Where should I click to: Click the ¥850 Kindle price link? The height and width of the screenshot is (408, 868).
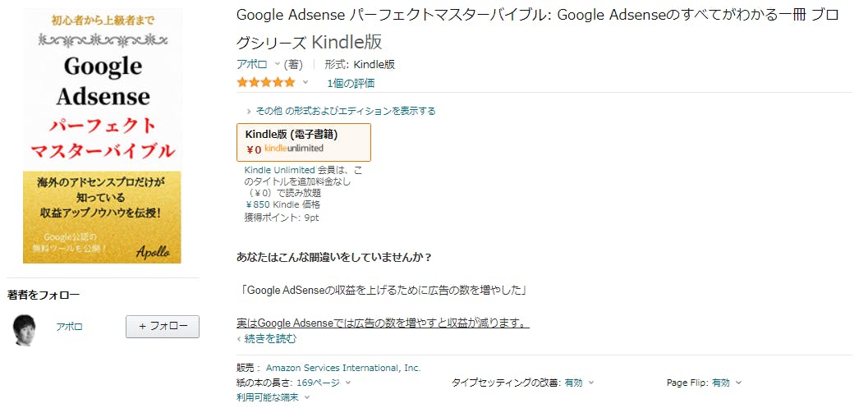click(282, 205)
